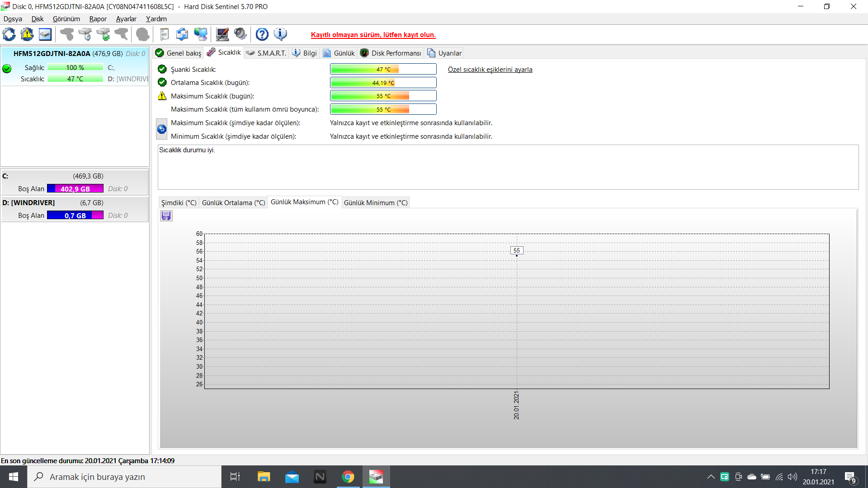
Task: Open the Rapor menu
Action: click(x=98, y=19)
